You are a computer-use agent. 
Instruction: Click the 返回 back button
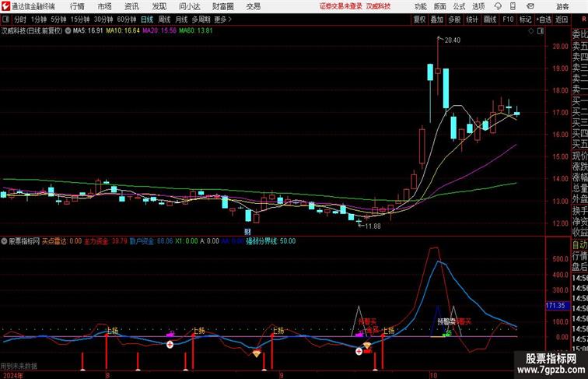pos(562,19)
